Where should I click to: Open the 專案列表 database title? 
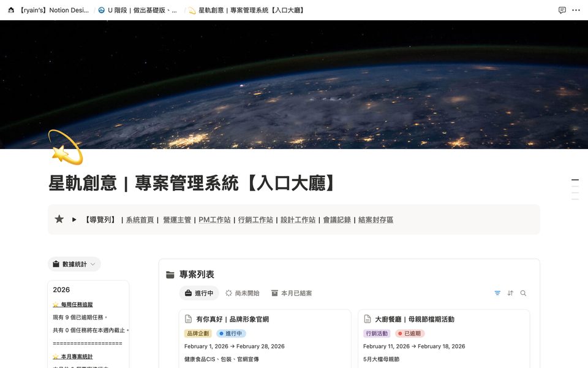pos(197,275)
